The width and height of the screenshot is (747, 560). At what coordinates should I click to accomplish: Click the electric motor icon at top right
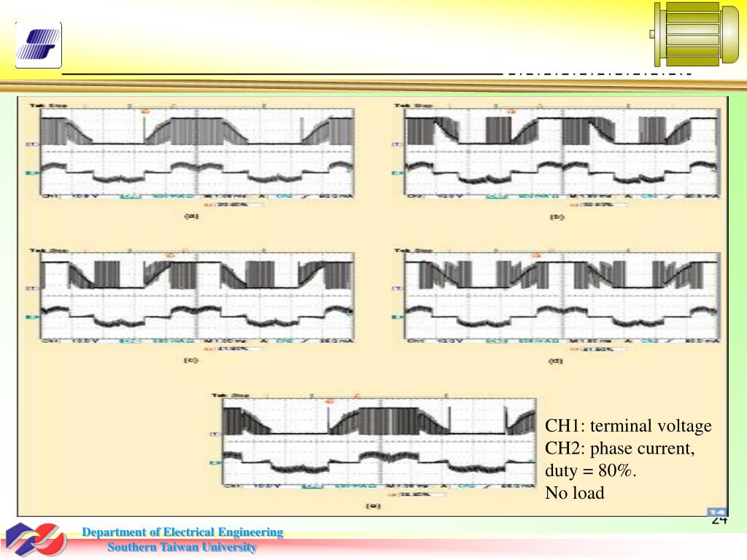click(694, 34)
